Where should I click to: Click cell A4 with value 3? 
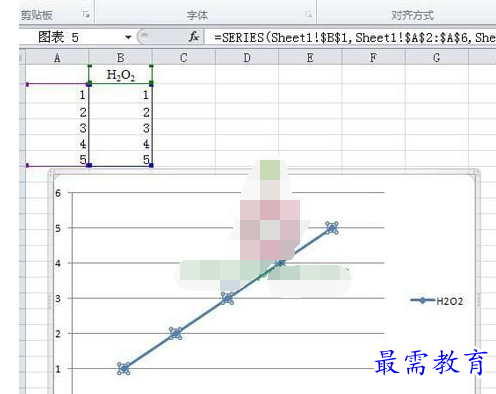click(x=57, y=128)
